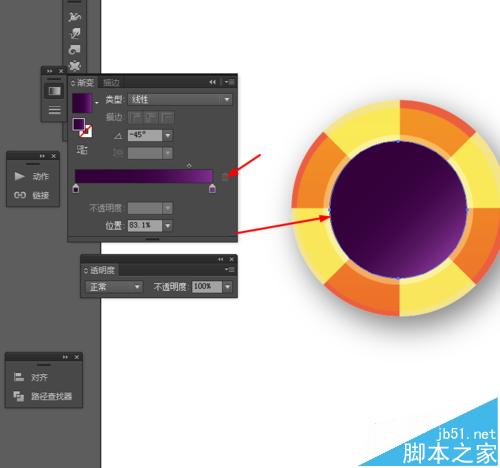Viewport: 500px width, 468px height.
Task: Apply gradient across stroke button
Action: pyautogui.click(x=167, y=117)
